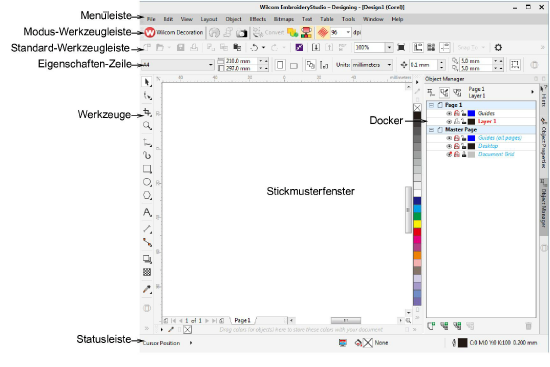Click the camera capture icon in mode toolbar

click(x=241, y=33)
